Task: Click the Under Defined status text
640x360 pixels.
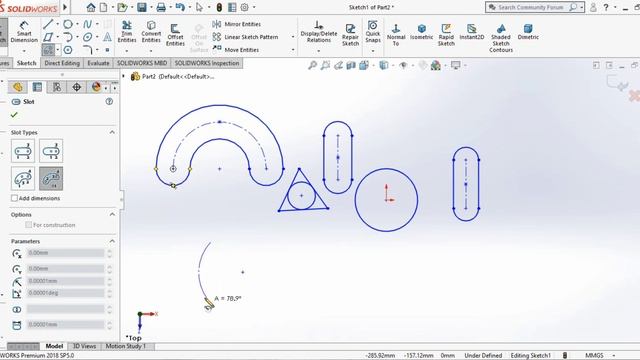Action: tap(483, 355)
